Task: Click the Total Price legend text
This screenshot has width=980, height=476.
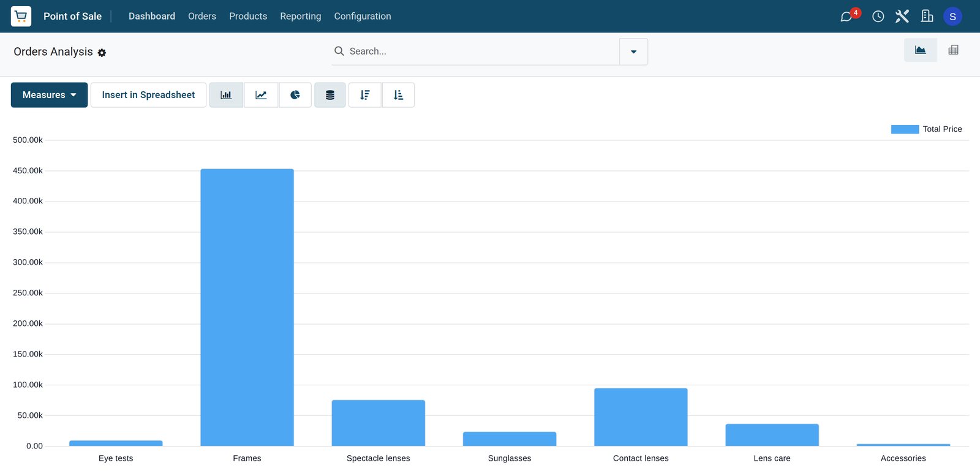Action: pos(942,129)
